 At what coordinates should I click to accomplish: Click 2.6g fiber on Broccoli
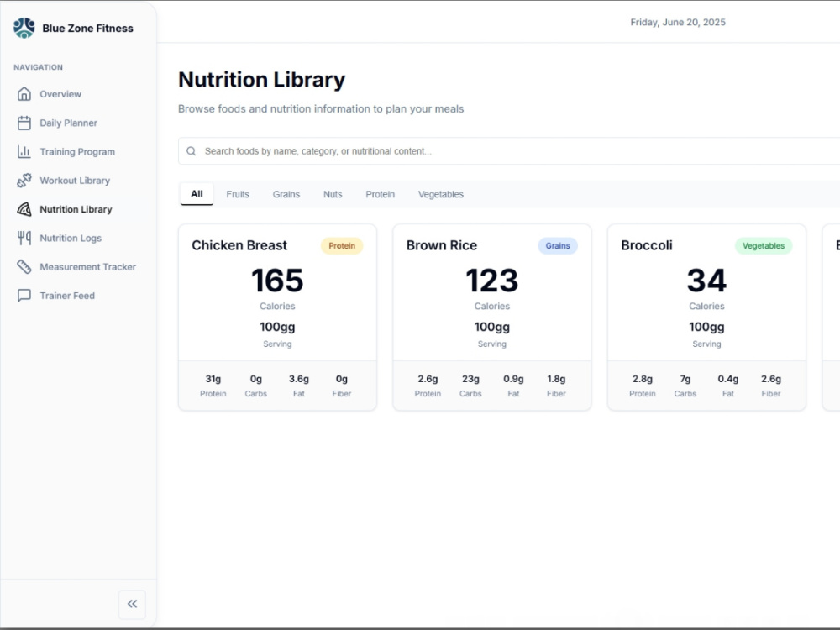[x=771, y=379]
